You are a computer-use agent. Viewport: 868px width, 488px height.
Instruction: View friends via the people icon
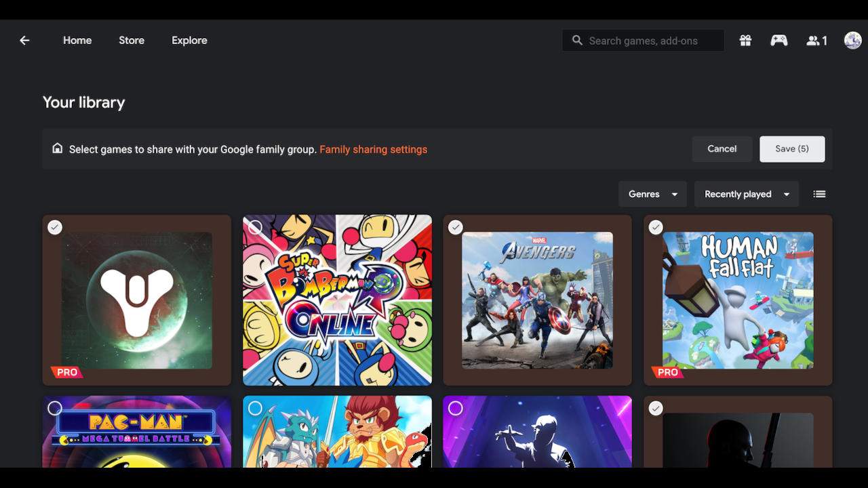pos(812,40)
